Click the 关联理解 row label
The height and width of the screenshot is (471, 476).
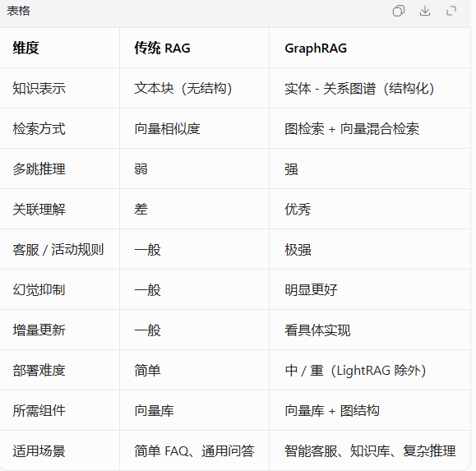click(39, 209)
